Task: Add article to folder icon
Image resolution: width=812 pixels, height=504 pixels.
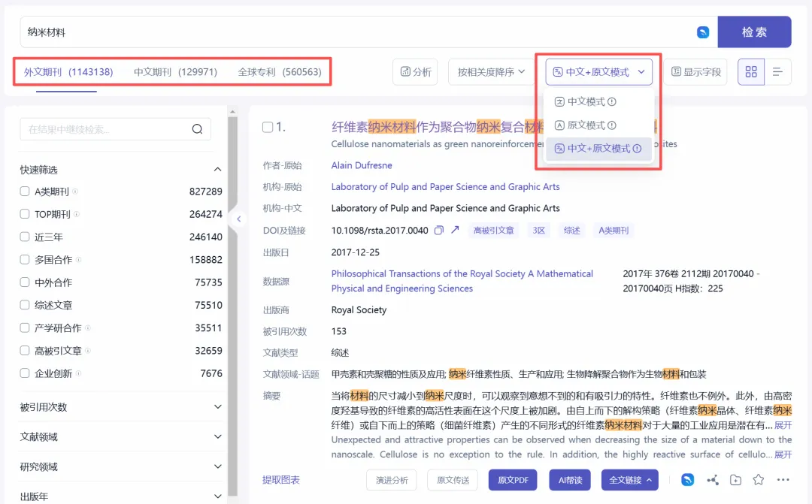Action: 735,480
